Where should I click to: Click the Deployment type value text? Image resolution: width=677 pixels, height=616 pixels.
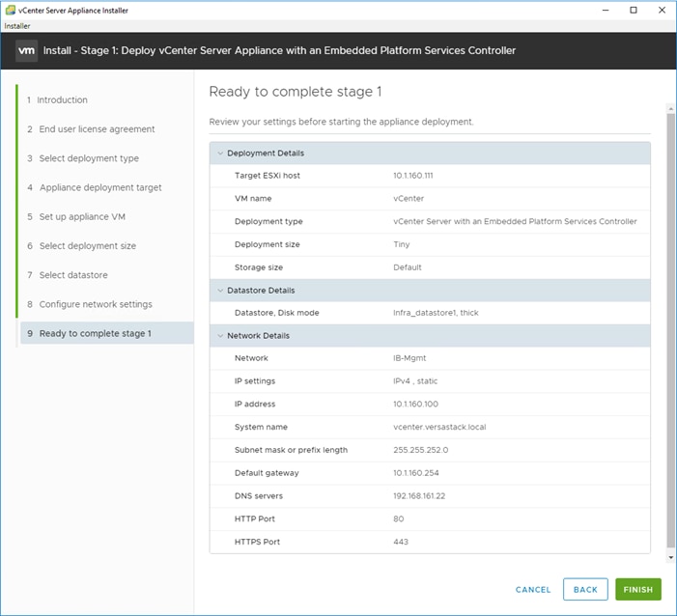(x=515, y=221)
